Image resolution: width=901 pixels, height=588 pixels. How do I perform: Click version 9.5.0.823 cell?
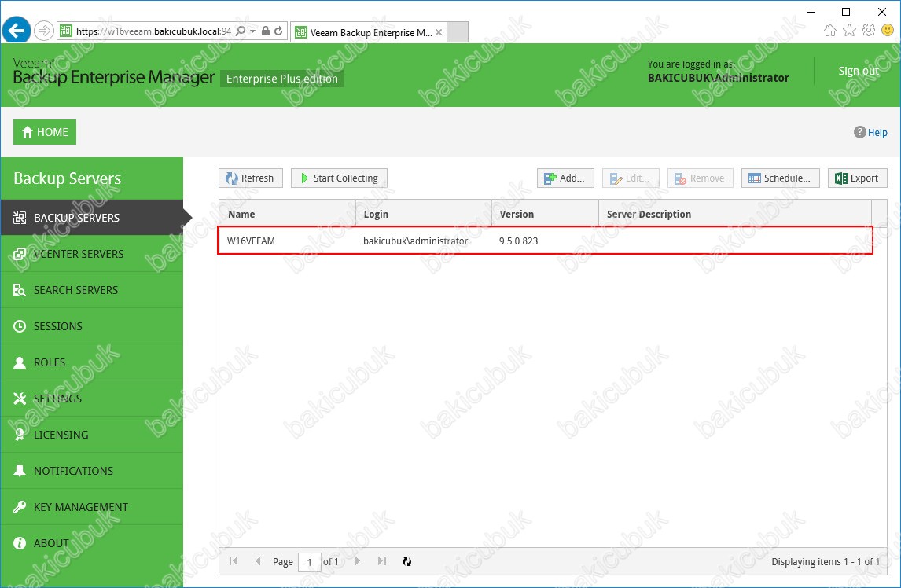[x=518, y=241]
